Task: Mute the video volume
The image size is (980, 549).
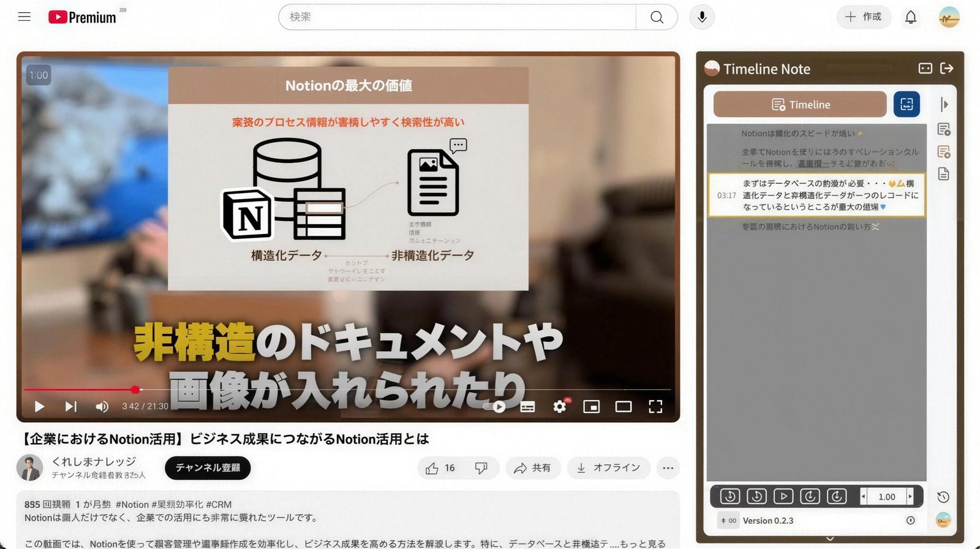Action: click(x=102, y=406)
